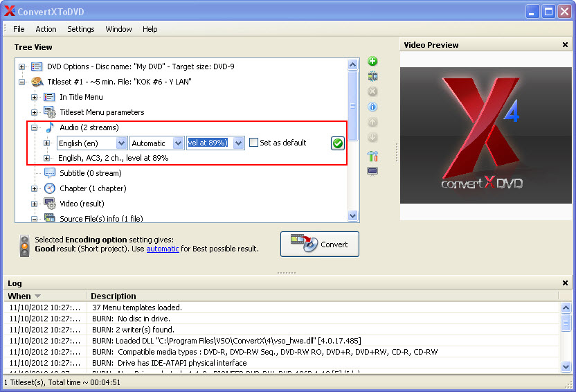Click the In Title Menu icon

click(49, 97)
